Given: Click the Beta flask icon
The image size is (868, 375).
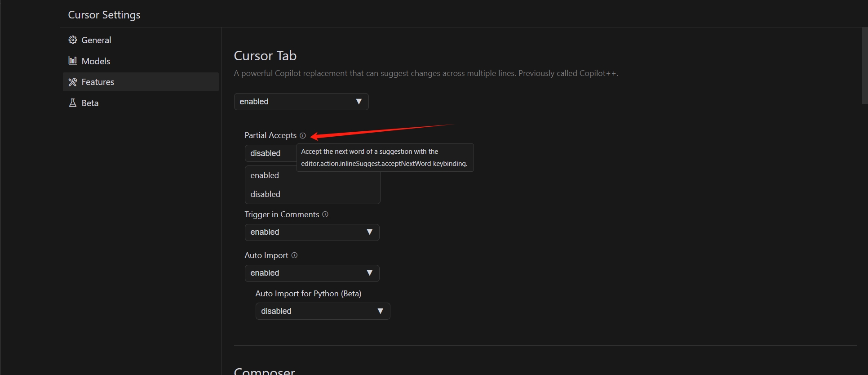Looking at the screenshot, I should (72, 103).
